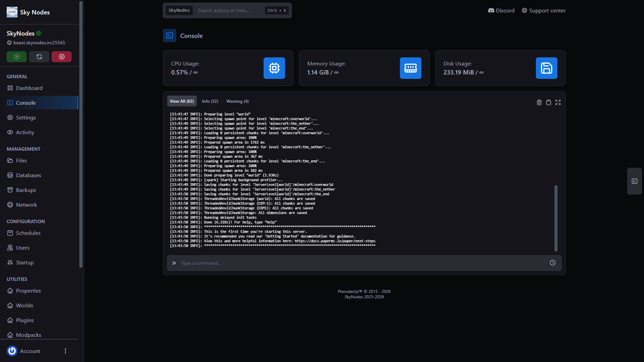Click the command prompt chevron icon
Viewport: 644px width, 362px height.
174,263
